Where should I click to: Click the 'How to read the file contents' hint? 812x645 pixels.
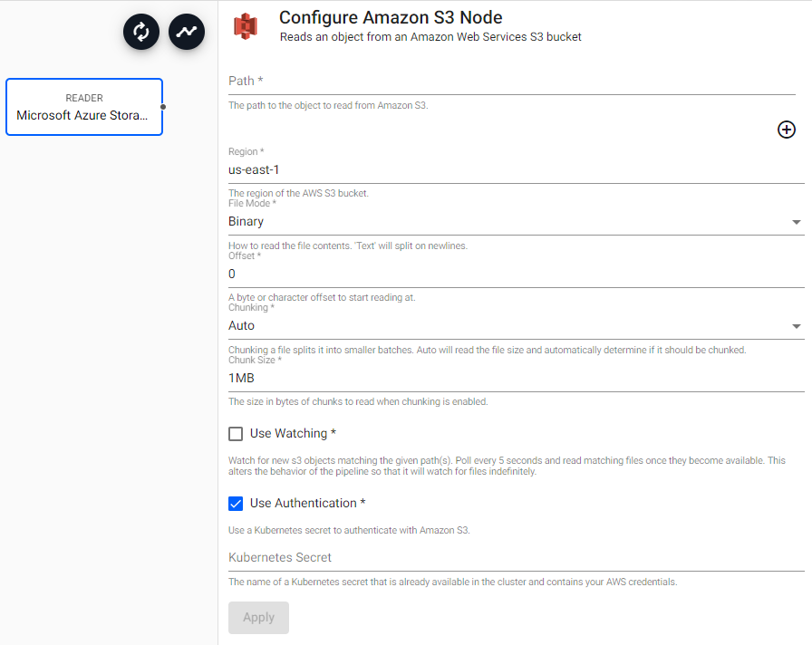point(347,245)
